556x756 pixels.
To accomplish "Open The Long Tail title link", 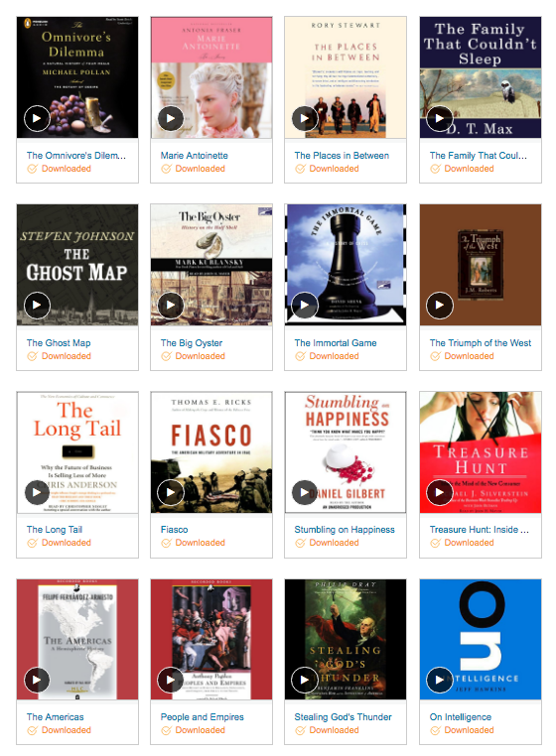I will point(55,530).
